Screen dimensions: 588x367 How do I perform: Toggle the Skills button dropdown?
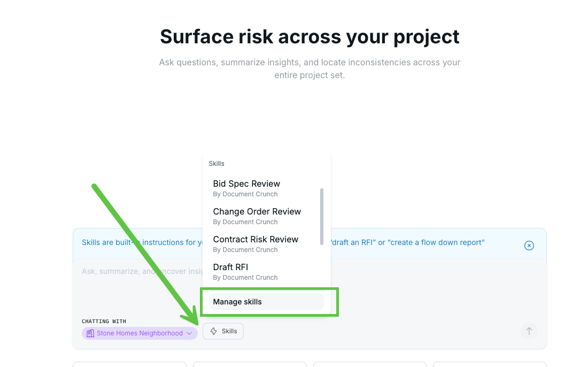[x=223, y=331]
